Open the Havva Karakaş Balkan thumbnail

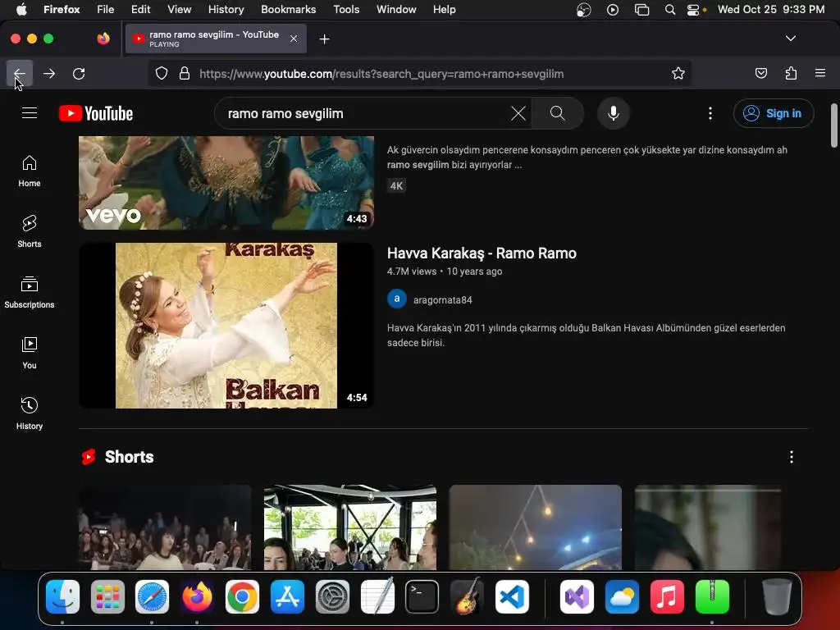[226, 325]
